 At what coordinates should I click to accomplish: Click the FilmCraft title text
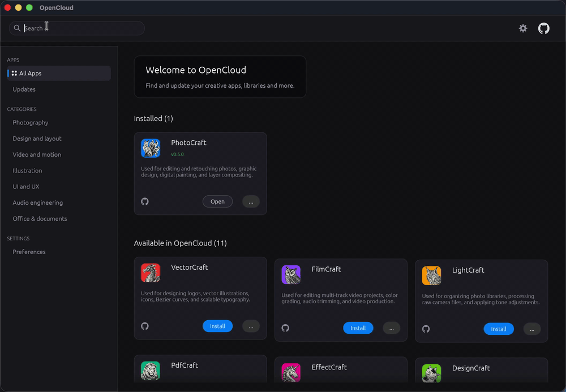326,269
